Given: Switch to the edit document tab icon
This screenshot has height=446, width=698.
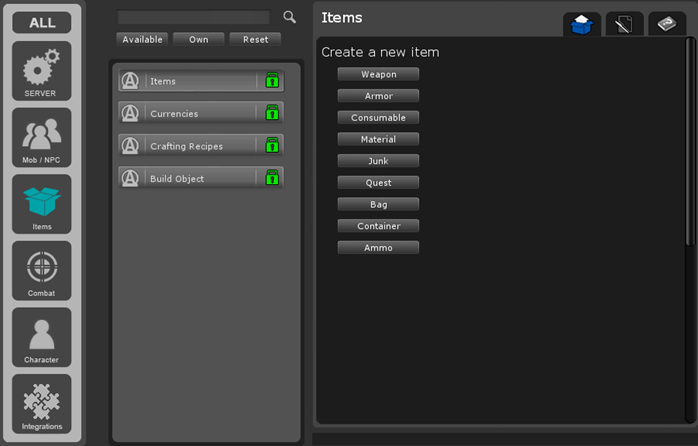Looking at the screenshot, I should click(x=624, y=24).
